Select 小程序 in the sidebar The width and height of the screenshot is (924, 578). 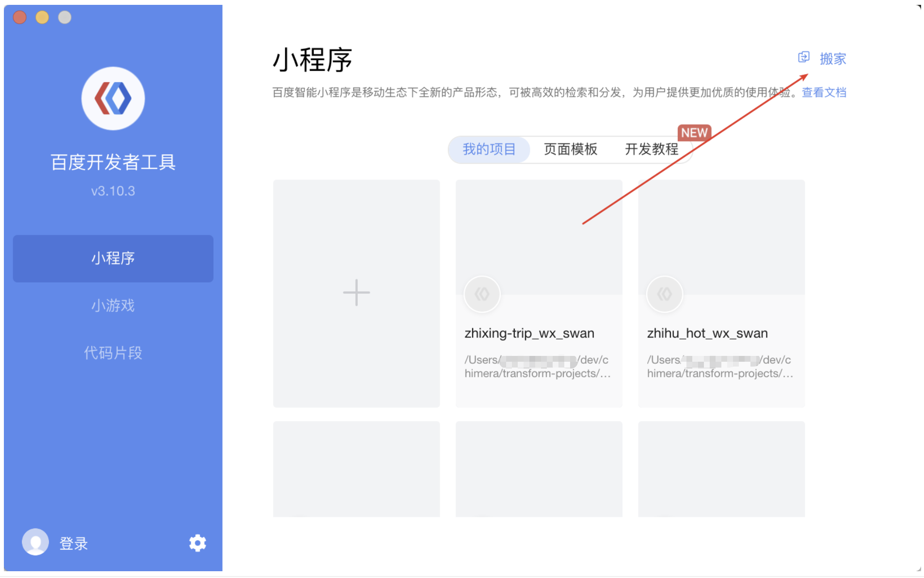[113, 258]
